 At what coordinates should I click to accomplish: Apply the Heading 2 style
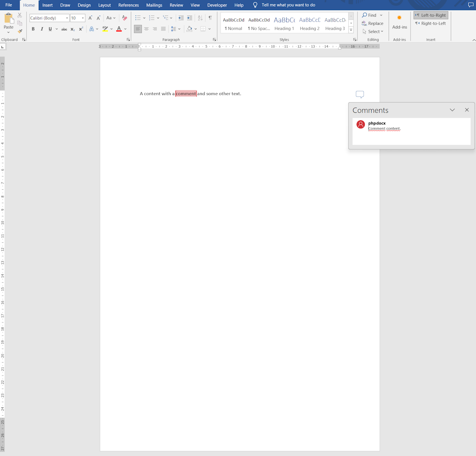[310, 24]
